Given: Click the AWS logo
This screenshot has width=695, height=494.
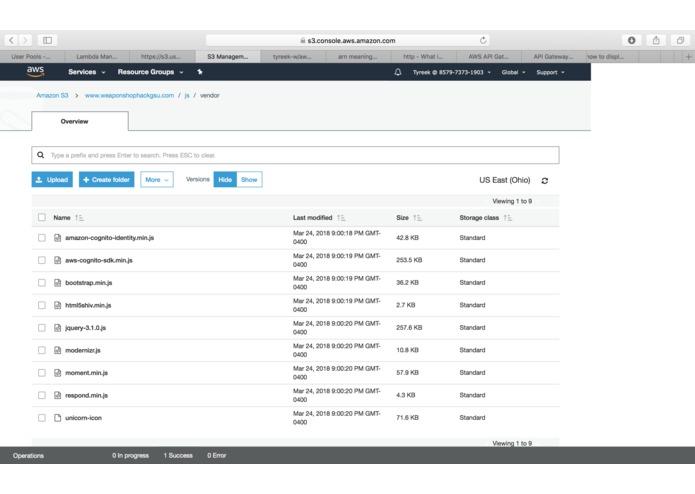Looking at the screenshot, I should (x=35, y=71).
